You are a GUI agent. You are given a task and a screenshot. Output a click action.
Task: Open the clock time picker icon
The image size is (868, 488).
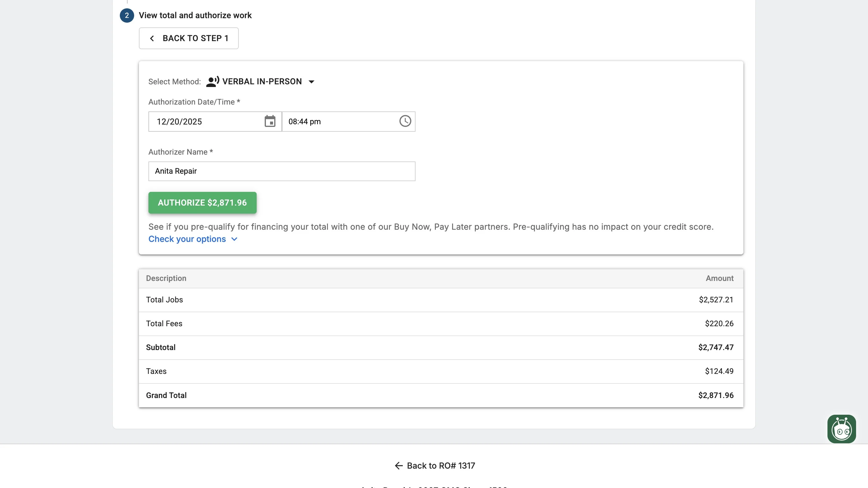[405, 121]
